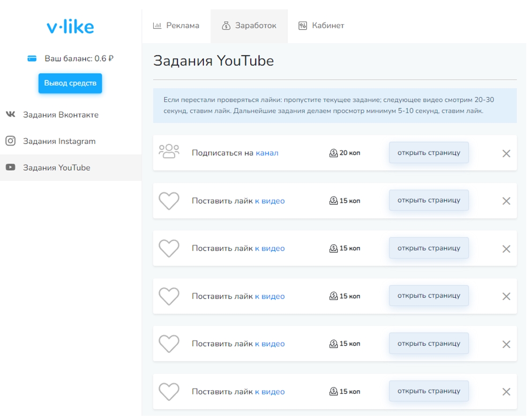Screen dimensions: 530x420
Task: Dismiss the subscribe to channel task
Action: [506, 154]
